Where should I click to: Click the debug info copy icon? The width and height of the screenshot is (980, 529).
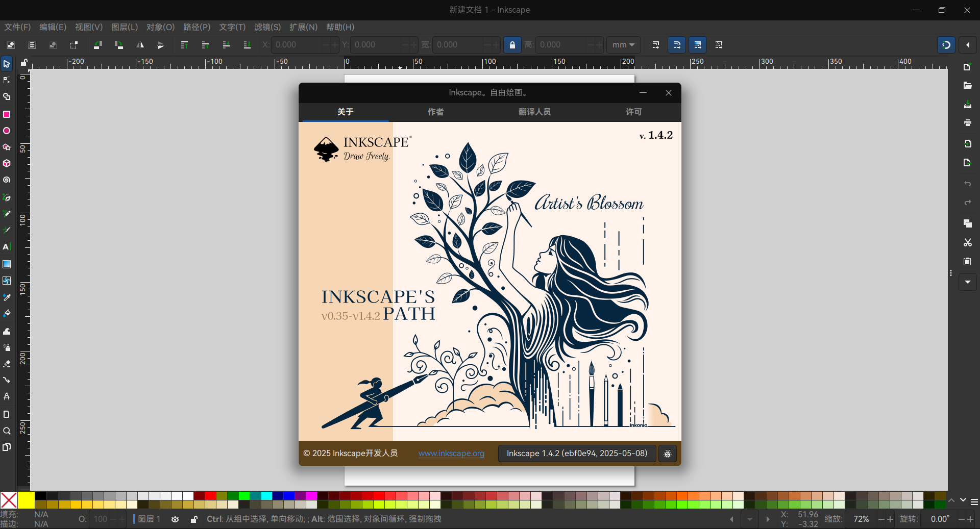click(x=668, y=454)
